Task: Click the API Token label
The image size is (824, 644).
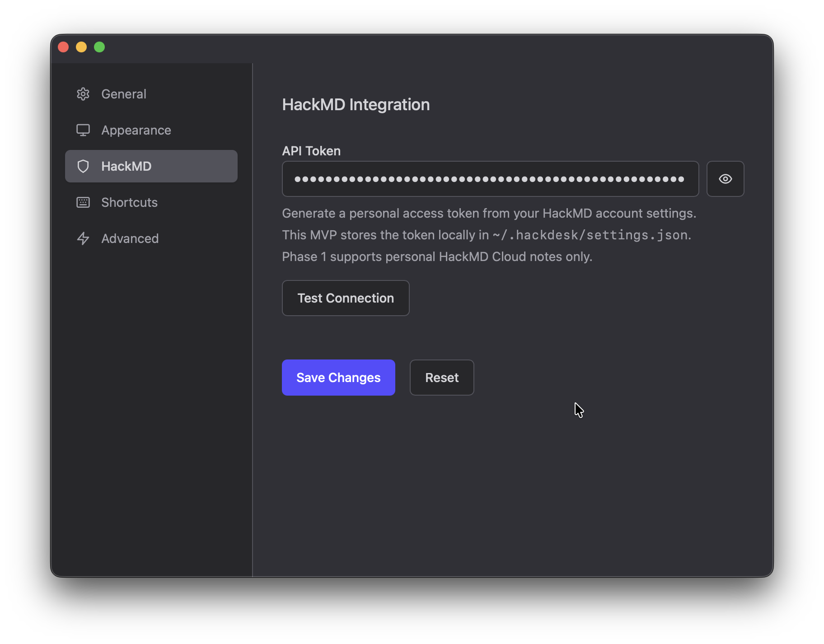Action: point(311,151)
